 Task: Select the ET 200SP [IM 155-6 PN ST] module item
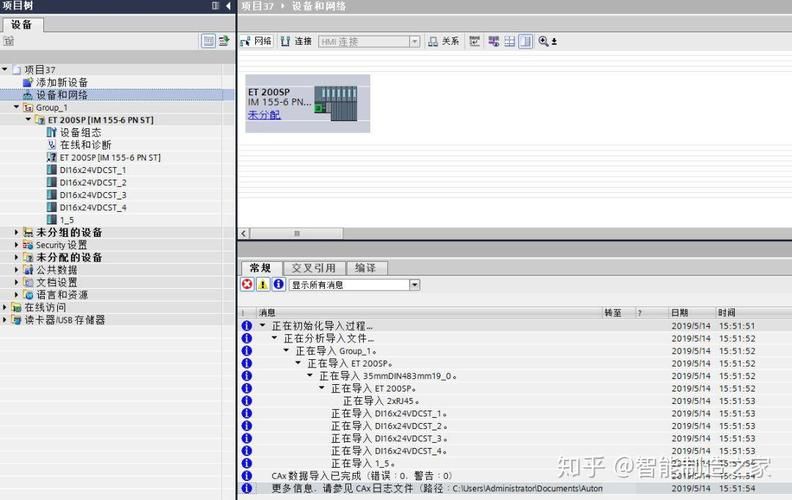(110, 158)
